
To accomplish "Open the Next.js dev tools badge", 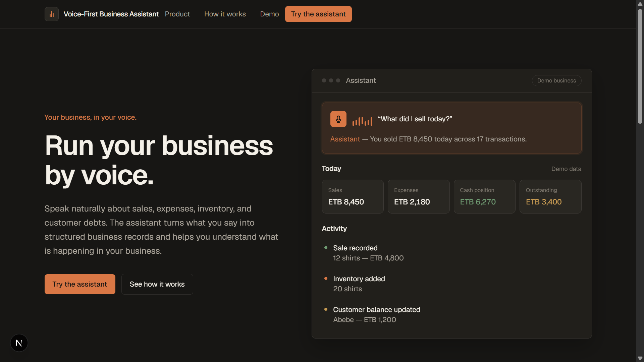I will (x=19, y=343).
